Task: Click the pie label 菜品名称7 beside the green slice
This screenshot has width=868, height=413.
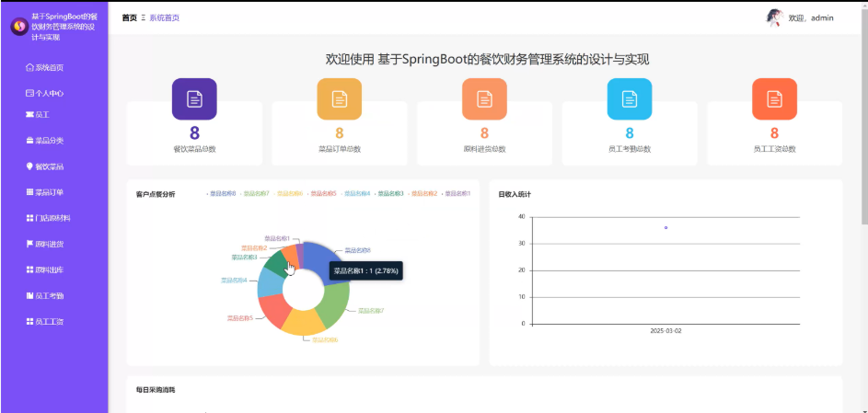Action: point(371,311)
